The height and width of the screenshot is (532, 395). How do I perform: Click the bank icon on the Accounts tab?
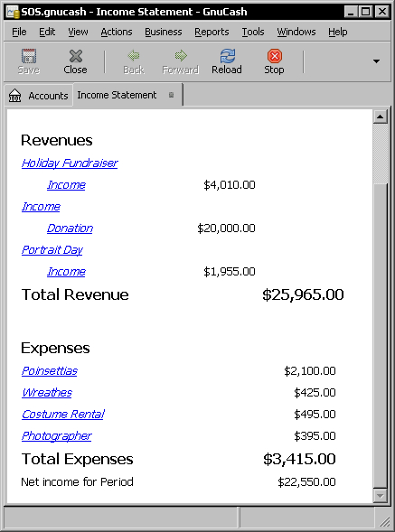(x=15, y=96)
